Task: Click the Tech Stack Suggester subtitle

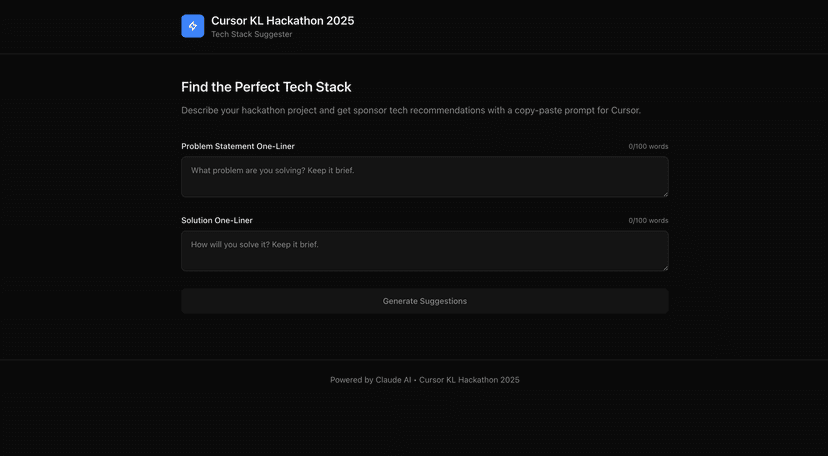Action: coord(251,34)
